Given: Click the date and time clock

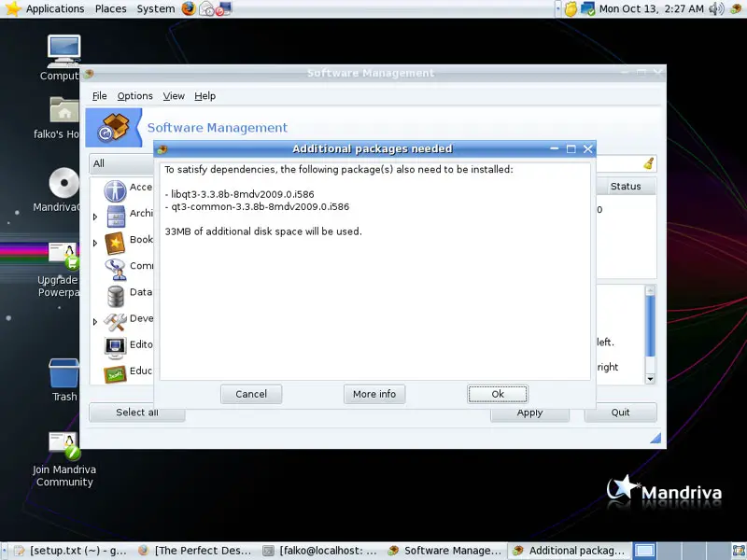Looking at the screenshot, I should click(651, 8).
